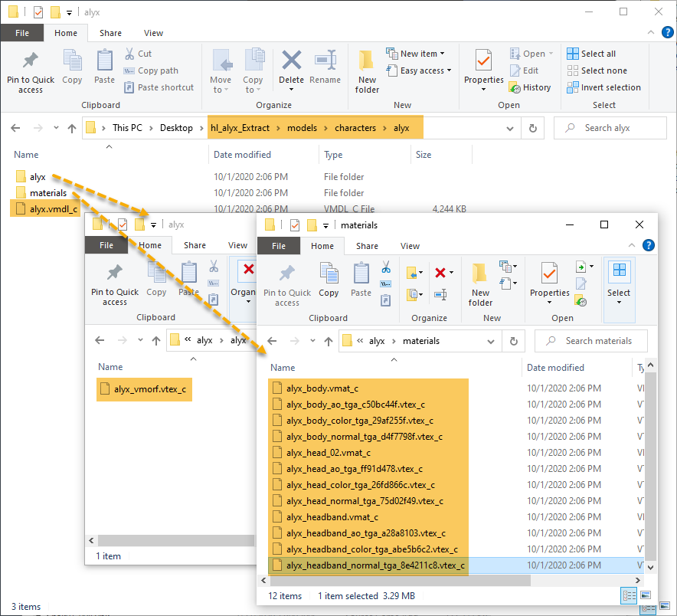677x616 pixels.
Task: Switch to Large icons view in materials window
Action: (646, 596)
